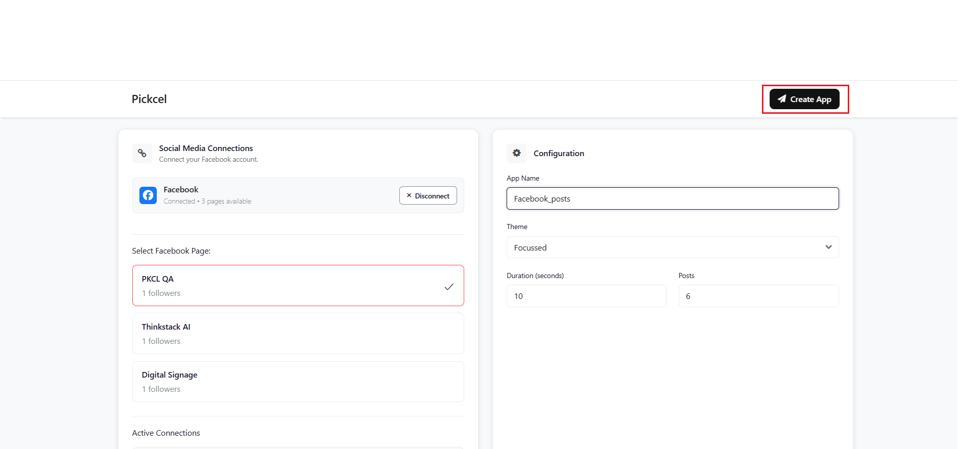Focus the App Name field containing Facebook_posts
The height and width of the screenshot is (449, 980).
click(672, 198)
